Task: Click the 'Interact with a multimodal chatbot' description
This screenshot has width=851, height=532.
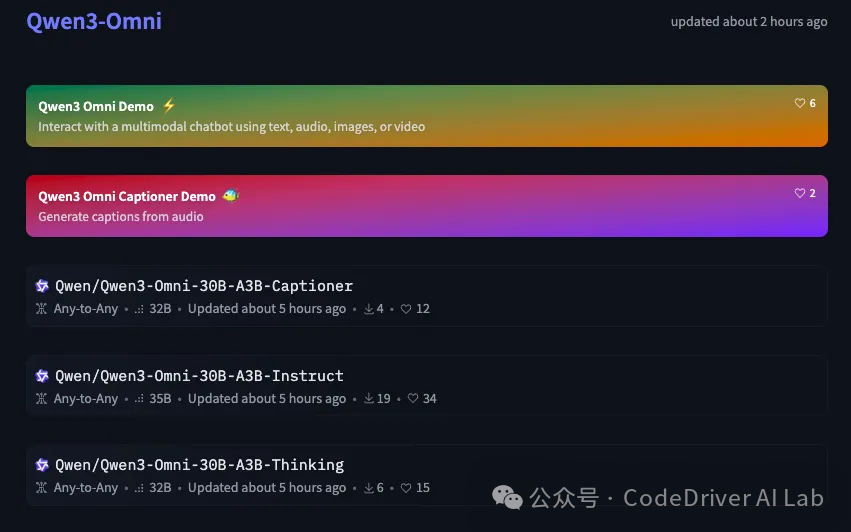Action: (x=231, y=126)
